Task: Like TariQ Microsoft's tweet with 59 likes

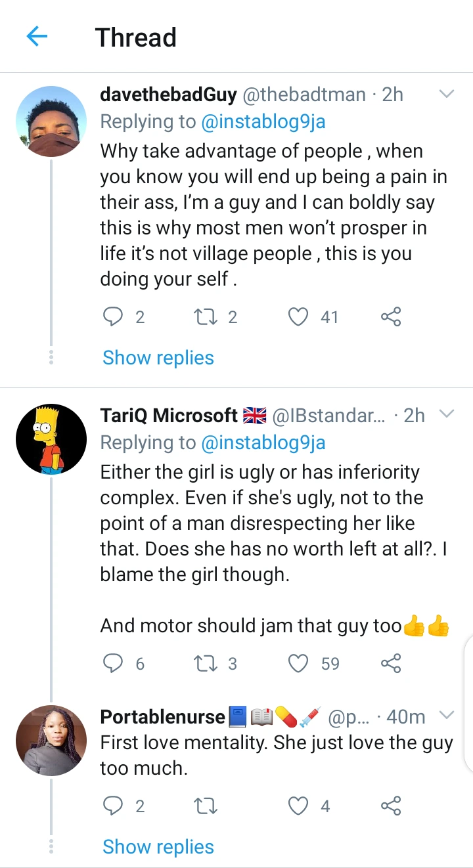Action: coord(299,664)
